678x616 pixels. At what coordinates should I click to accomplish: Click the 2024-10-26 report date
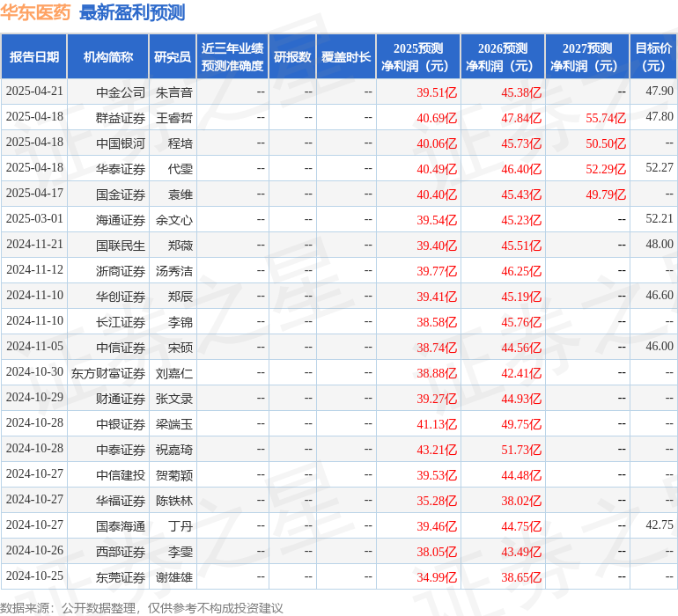click(x=34, y=550)
